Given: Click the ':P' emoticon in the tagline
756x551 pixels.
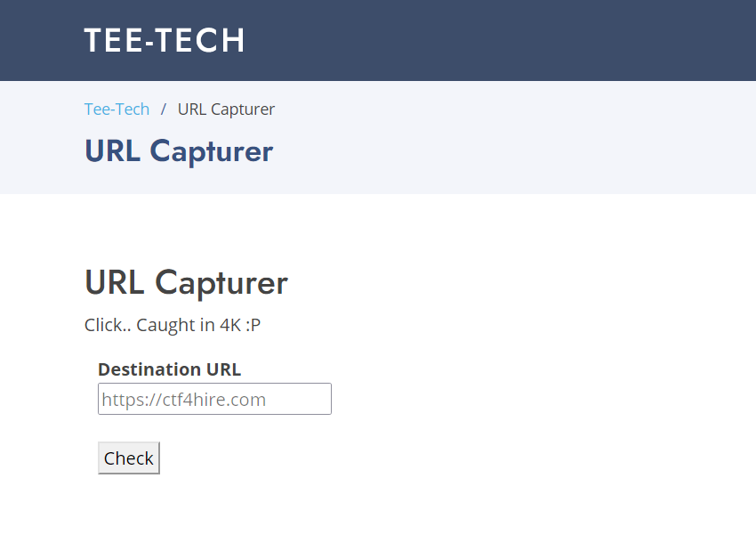Looking at the screenshot, I should (x=253, y=325).
